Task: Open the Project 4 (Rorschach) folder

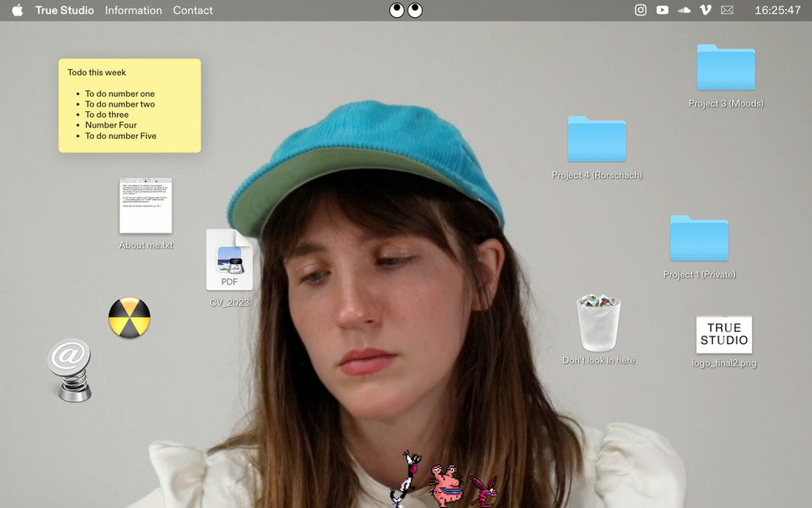Action: point(597,140)
